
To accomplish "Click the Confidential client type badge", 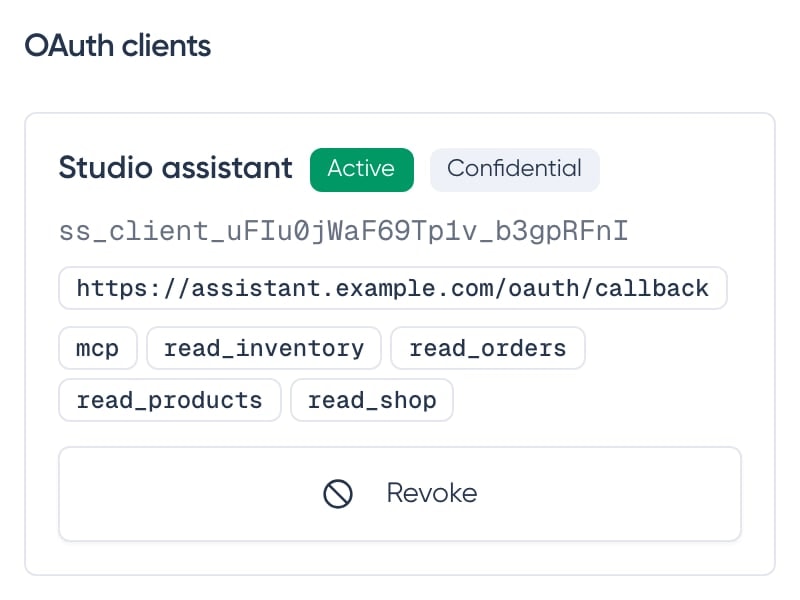I will [x=515, y=169].
